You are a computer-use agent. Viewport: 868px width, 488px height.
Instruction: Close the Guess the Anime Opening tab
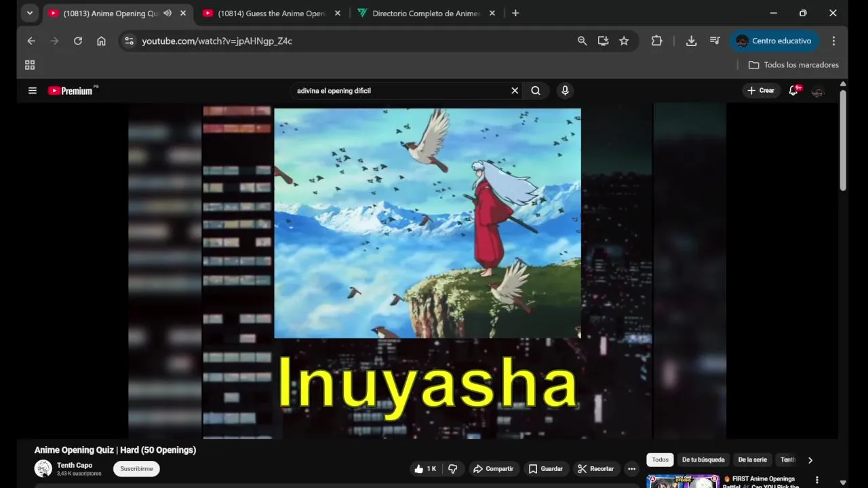338,13
